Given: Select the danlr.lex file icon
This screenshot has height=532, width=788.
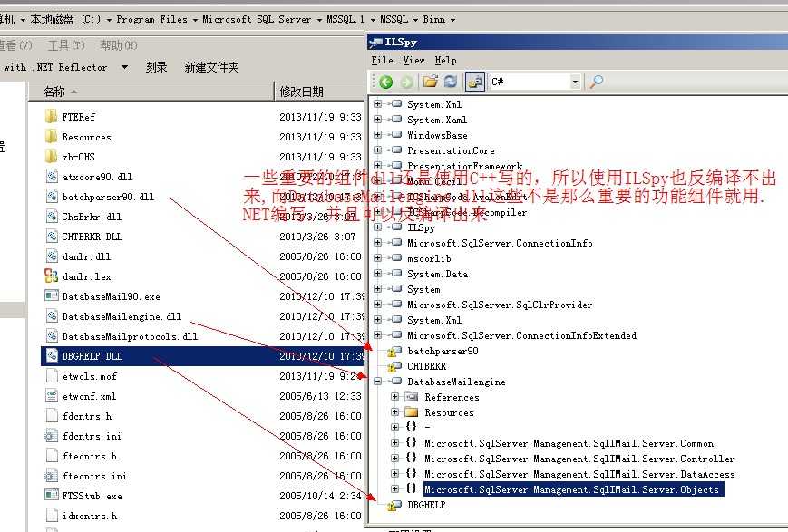Looking at the screenshot, I should click(52, 276).
